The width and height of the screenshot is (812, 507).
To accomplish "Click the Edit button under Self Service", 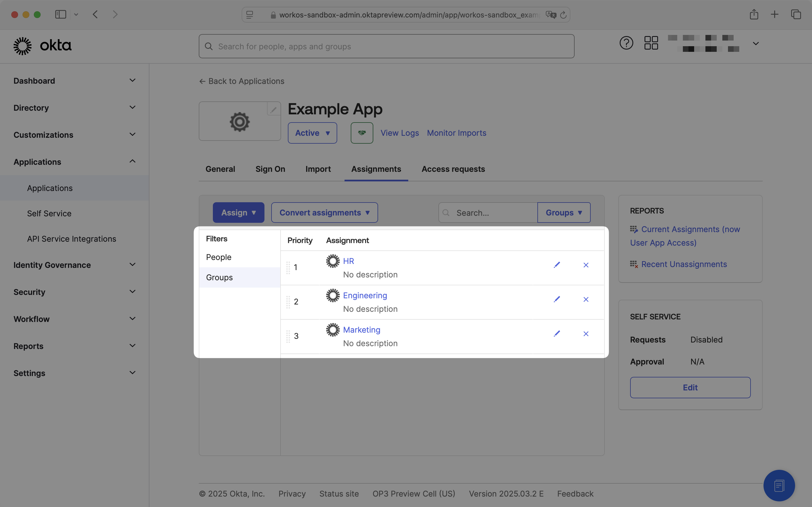I will (690, 387).
